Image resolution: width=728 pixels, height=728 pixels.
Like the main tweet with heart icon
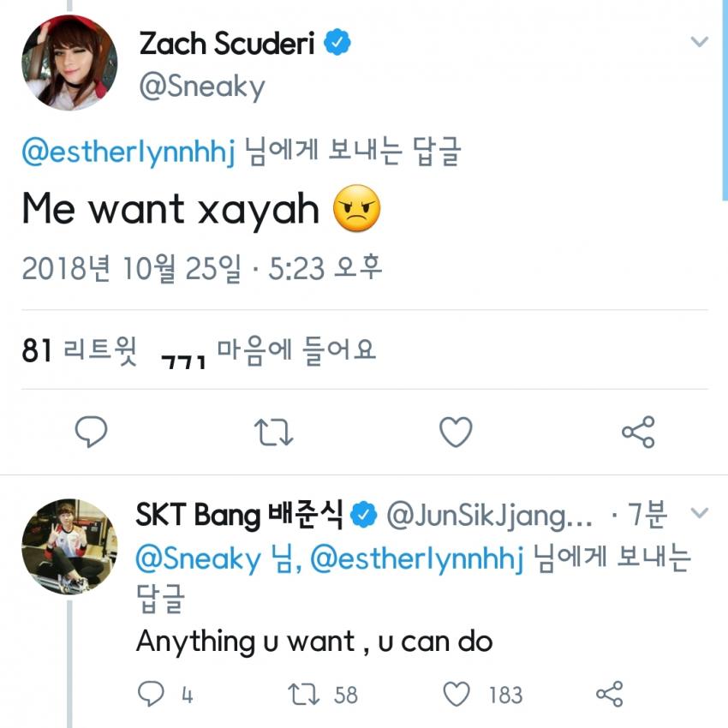click(x=456, y=433)
